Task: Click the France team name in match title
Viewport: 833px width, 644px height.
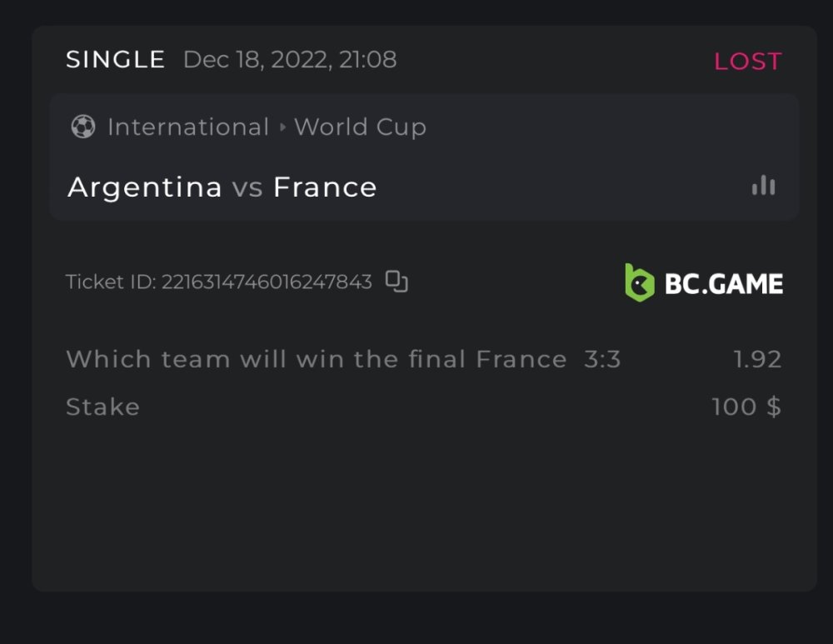Action: coord(325,187)
